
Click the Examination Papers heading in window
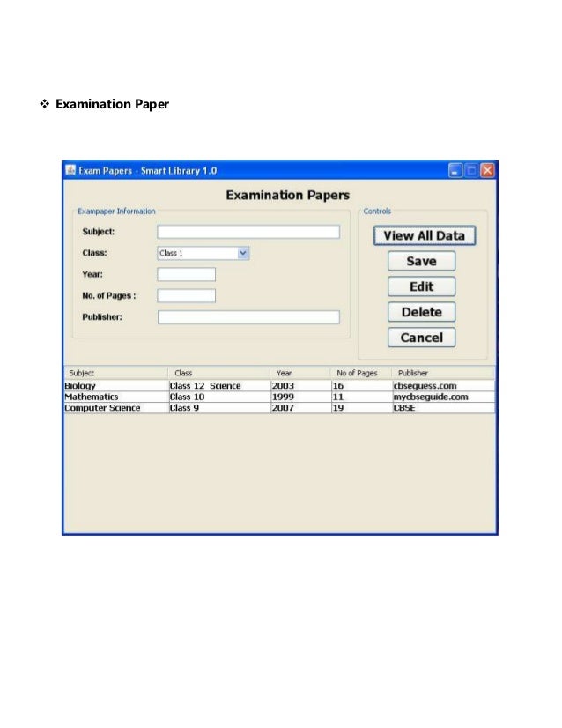pyautogui.click(x=288, y=196)
